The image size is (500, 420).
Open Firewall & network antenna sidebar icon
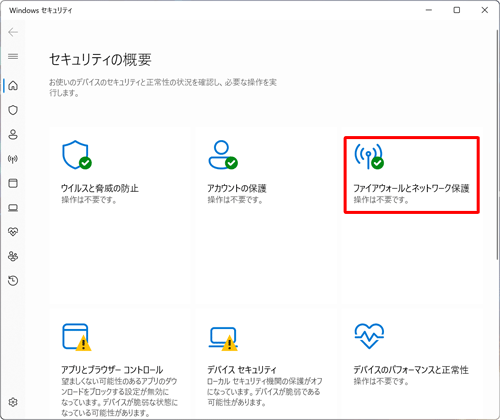click(13, 159)
